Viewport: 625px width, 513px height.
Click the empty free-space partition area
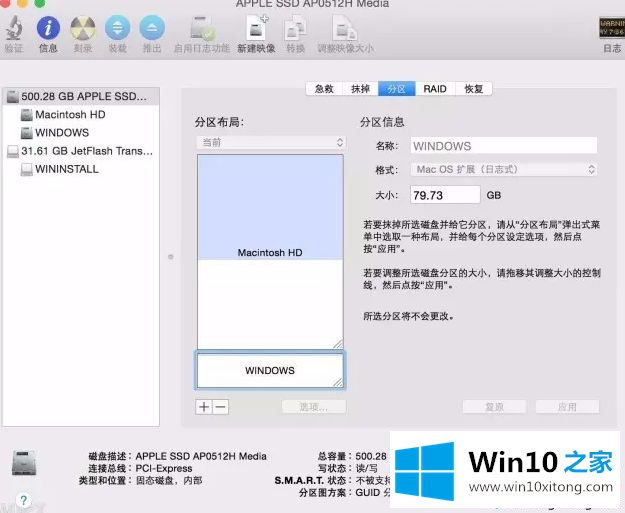tap(270, 304)
